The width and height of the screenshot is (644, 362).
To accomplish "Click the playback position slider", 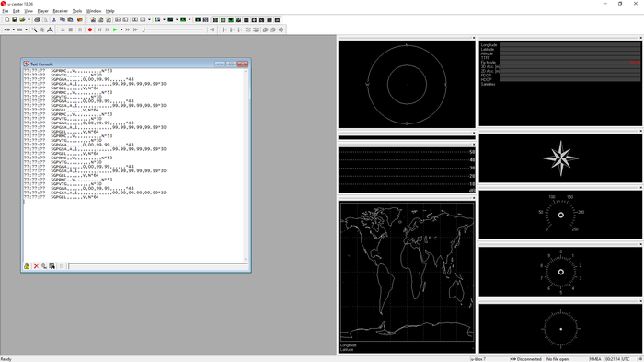I will coord(173,29).
